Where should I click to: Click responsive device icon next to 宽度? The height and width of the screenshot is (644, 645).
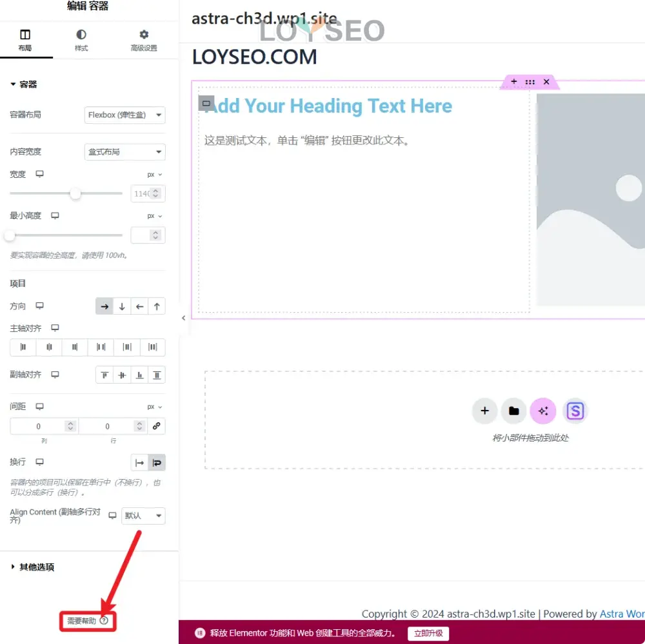(x=39, y=174)
